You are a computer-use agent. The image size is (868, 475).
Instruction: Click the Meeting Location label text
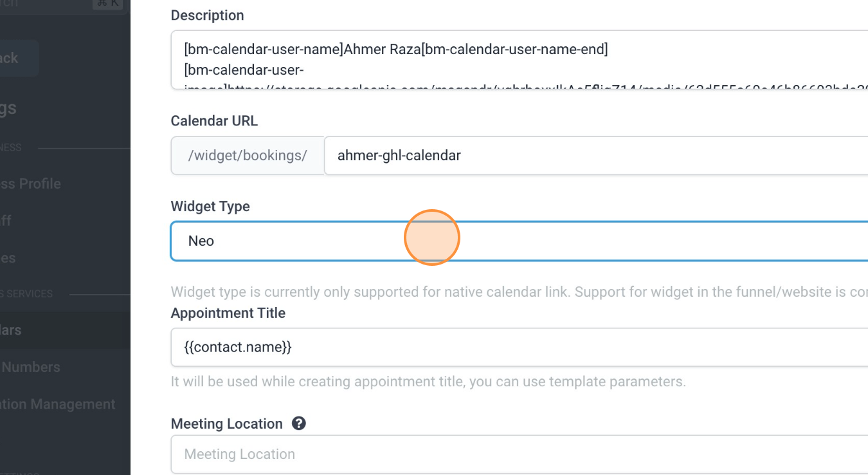pos(226,424)
